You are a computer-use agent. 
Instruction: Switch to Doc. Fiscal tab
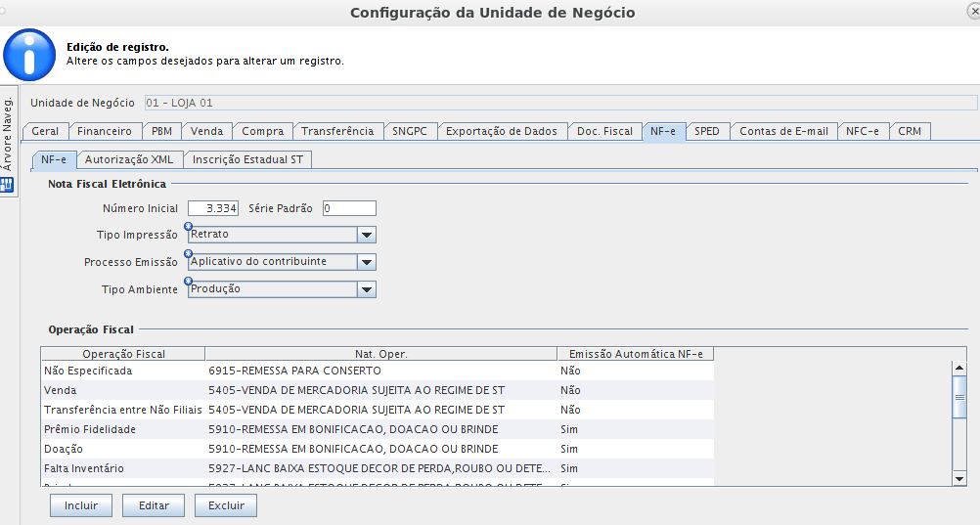(605, 131)
